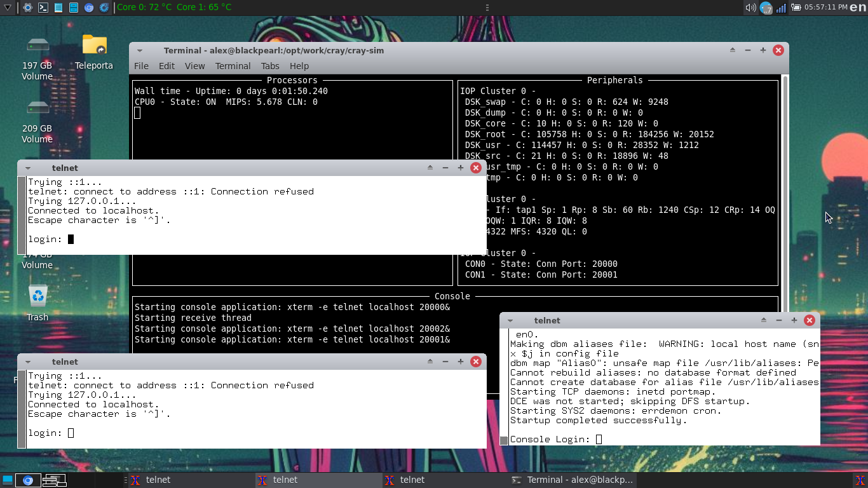Viewport: 868px width, 488px height.
Task: Open the Edit menu in Terminal
Action: point(166,66)
